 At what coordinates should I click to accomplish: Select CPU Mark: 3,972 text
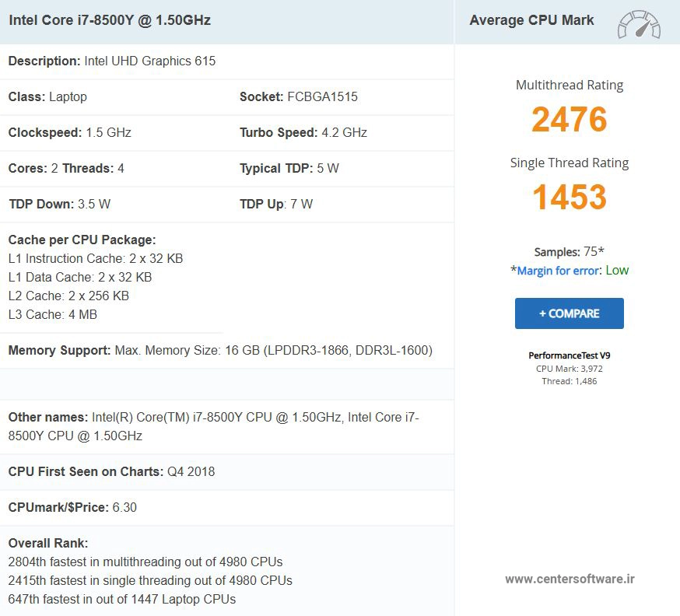click(x=569, y=369)
